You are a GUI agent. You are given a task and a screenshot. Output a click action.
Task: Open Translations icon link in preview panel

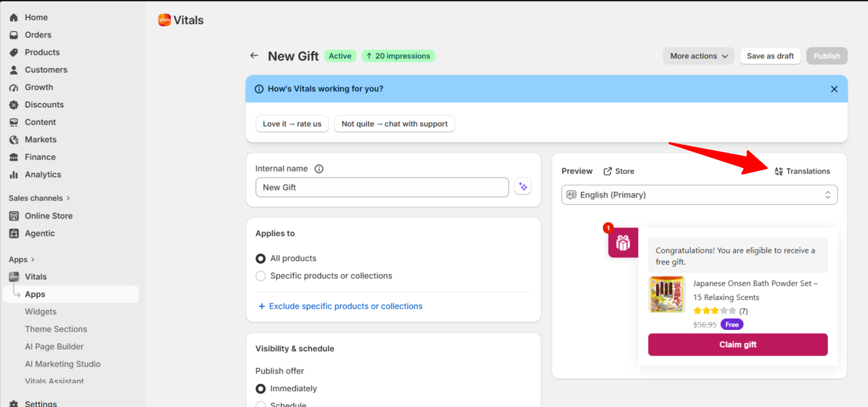pos(779,171)
